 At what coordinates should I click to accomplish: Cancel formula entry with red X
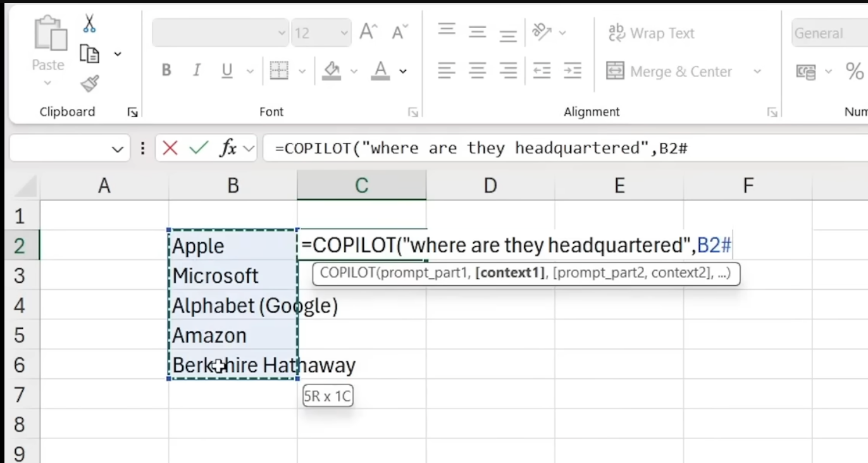coord(170,148)
